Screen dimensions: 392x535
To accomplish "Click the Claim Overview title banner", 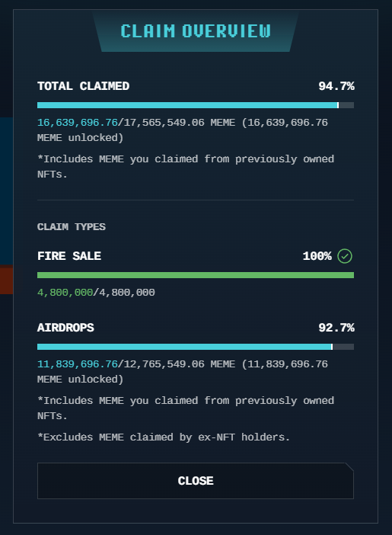I will tap(196, 31).
